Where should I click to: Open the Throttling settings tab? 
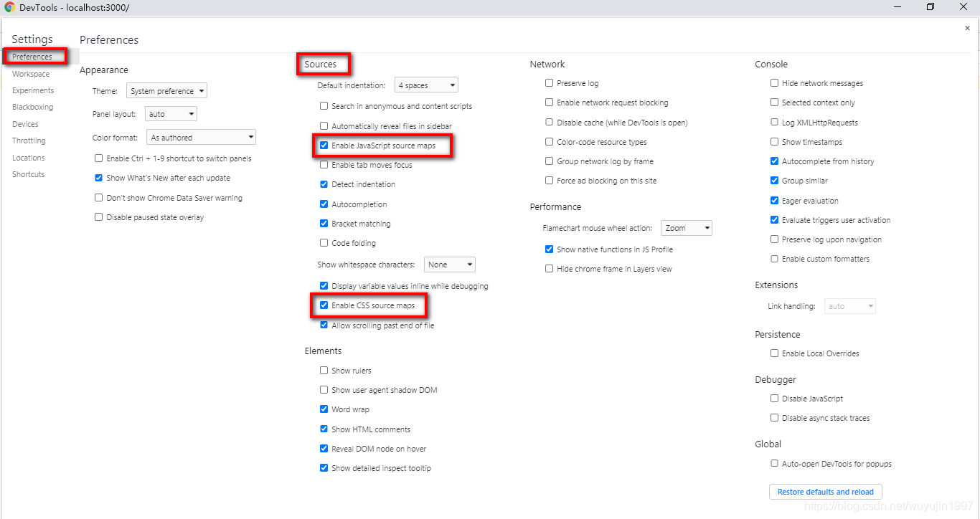[x=29, y=141]
